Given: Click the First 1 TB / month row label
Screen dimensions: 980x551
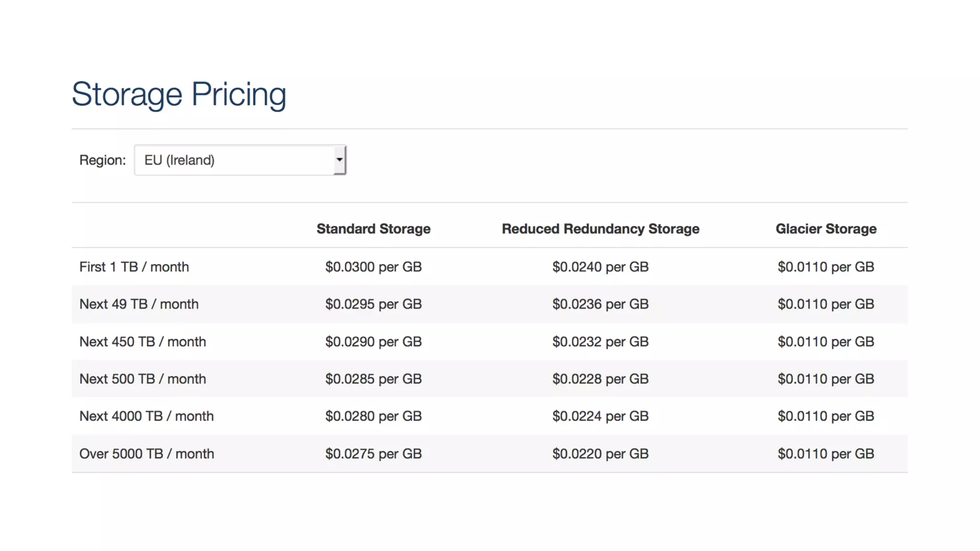Looking at the screenshot, I should pos(134,267).
